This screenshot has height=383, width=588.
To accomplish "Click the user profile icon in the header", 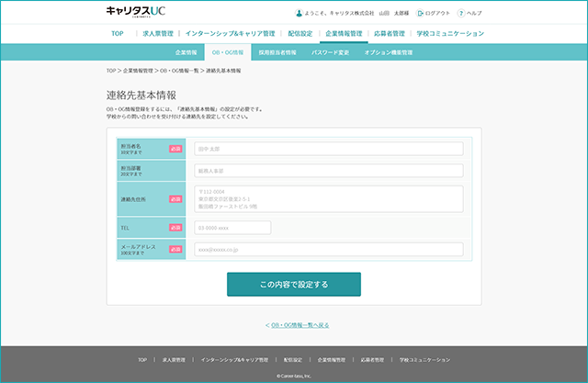I will [x=299, y=13].
